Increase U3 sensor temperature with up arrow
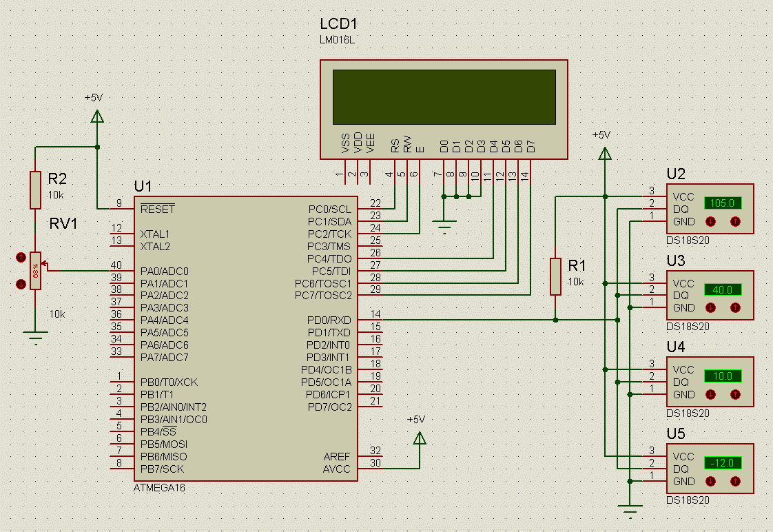Screen dimensions: 773x532 (x=735, y=307)
